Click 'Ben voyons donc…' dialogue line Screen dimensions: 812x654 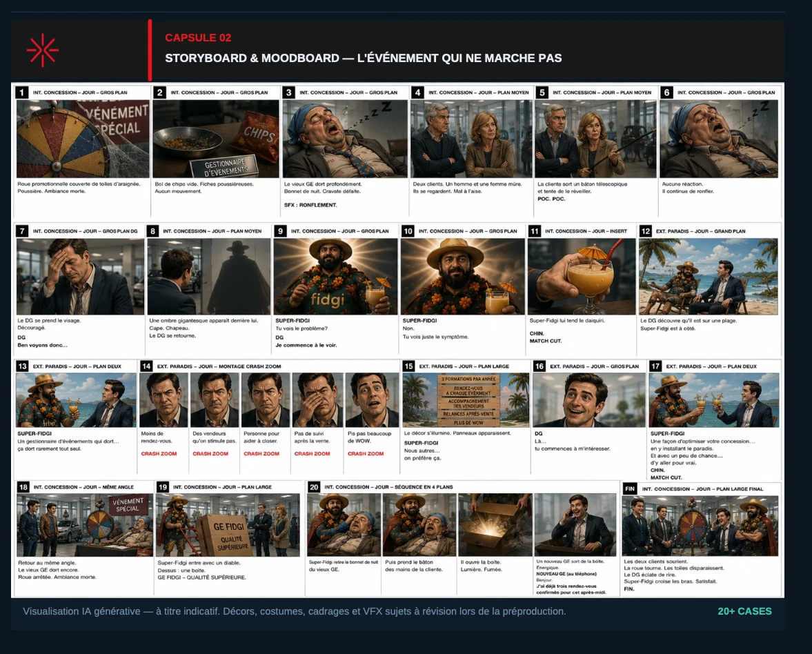coord(43,345)
